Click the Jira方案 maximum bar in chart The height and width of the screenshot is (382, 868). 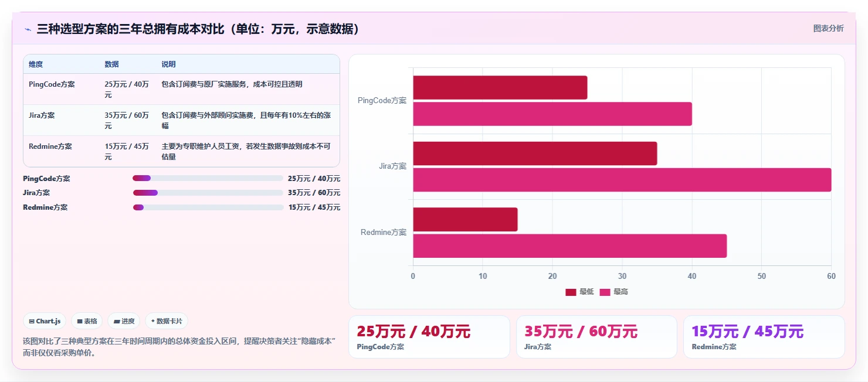click(622, 180)
